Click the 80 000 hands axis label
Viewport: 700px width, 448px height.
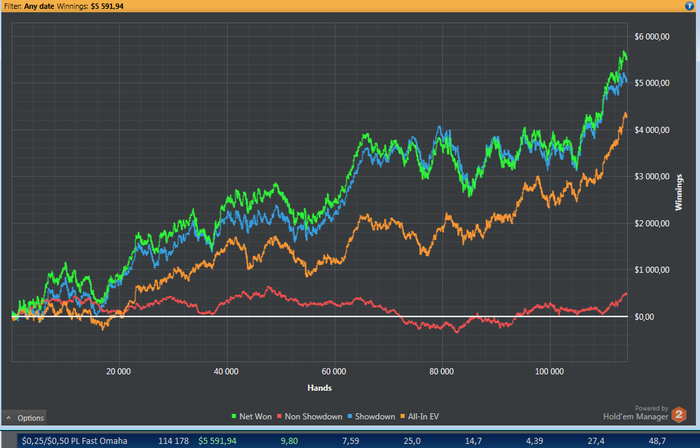[442, 371]
